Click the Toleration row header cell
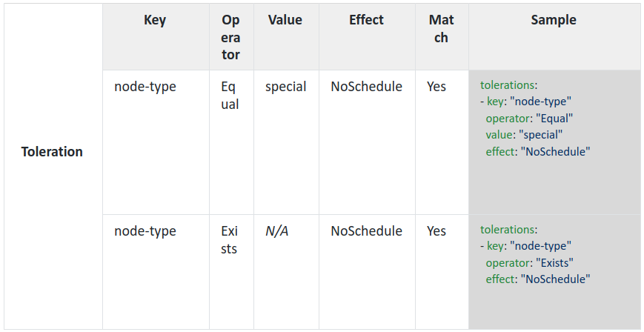This screenshot has width=644, height=332. tap(52, 152)
